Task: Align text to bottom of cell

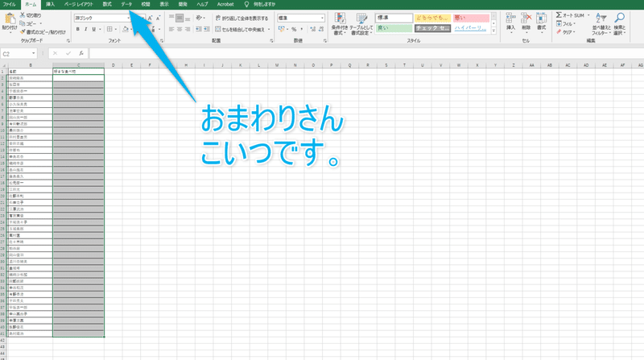Action: pyautogui.click(x=188, y=18)
